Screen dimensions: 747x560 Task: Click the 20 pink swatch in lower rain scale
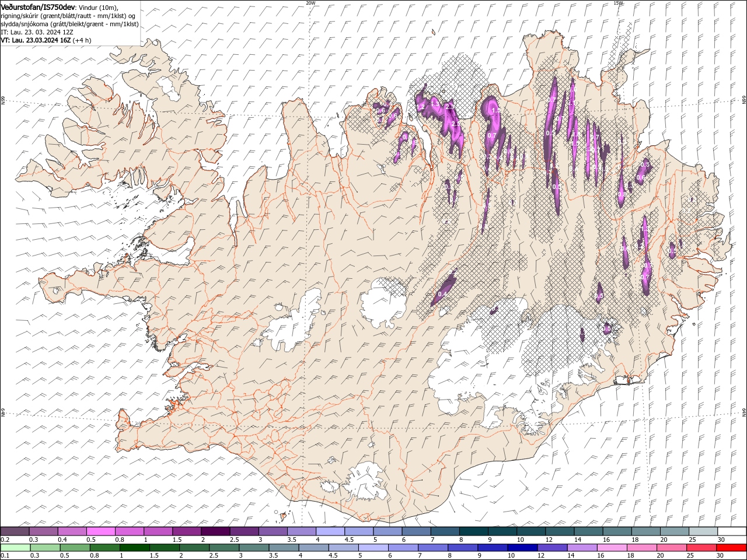pyautogui.click(x=672, y=548)
